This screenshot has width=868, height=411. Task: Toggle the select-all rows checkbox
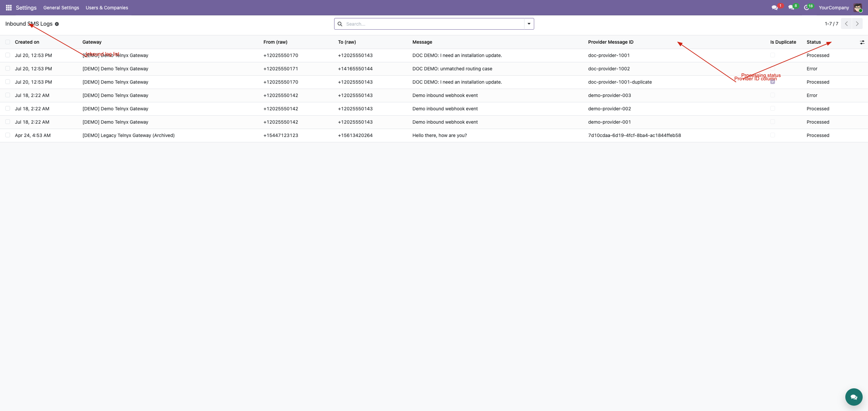coord(8,42)
